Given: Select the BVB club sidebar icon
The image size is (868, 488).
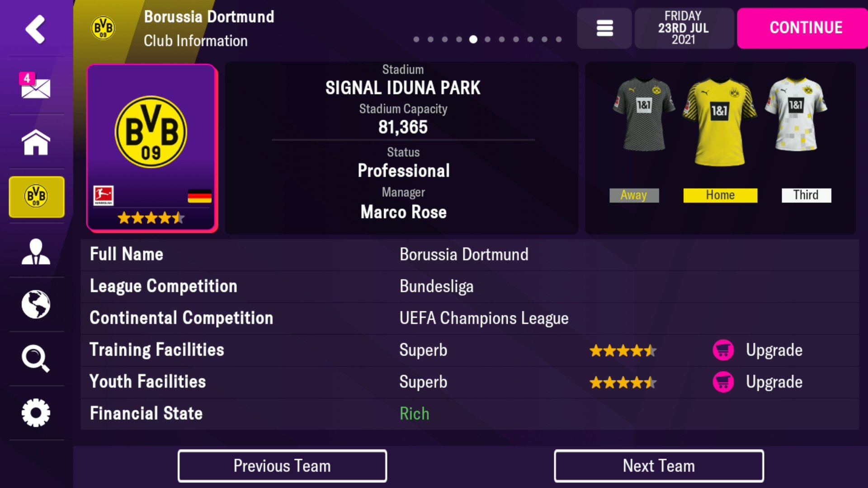Looking at the screenshot, I should (x=37, y=197).
